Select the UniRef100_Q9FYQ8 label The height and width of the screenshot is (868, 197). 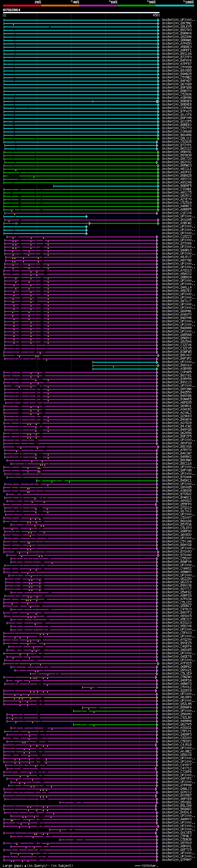point(176,470)
